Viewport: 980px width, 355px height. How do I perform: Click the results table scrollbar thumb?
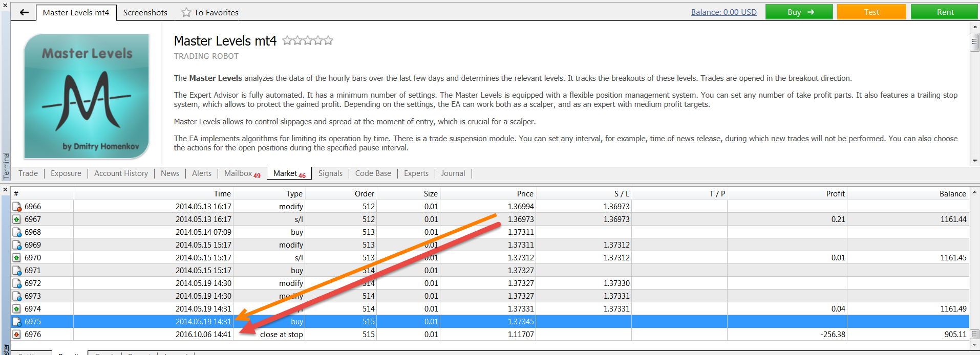[974, 334]
